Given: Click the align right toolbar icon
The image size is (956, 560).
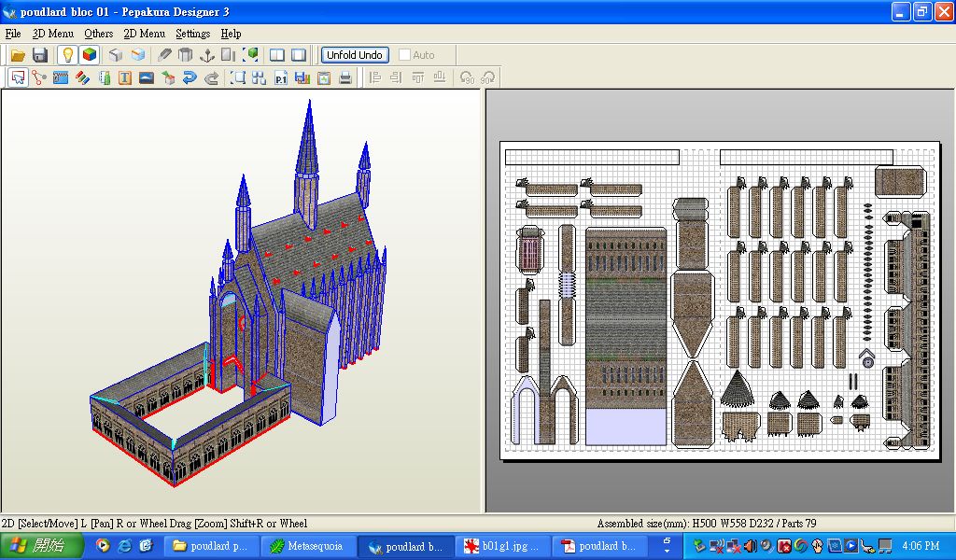Looking at the screenshot, I should pos(396,78).
